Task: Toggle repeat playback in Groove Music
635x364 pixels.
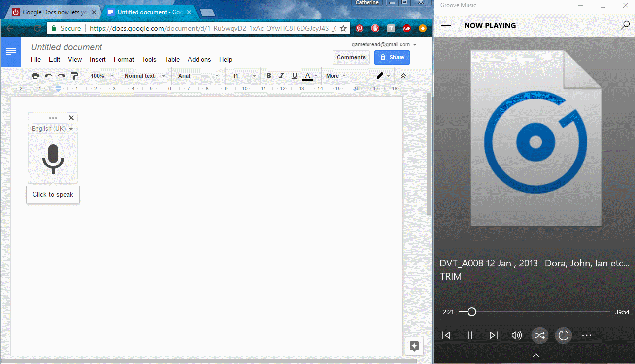Action: pyautogui.click(x=563, y=335)
